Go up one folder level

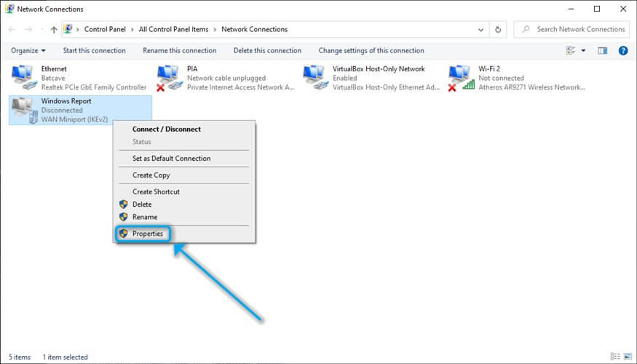click(54, 30)
